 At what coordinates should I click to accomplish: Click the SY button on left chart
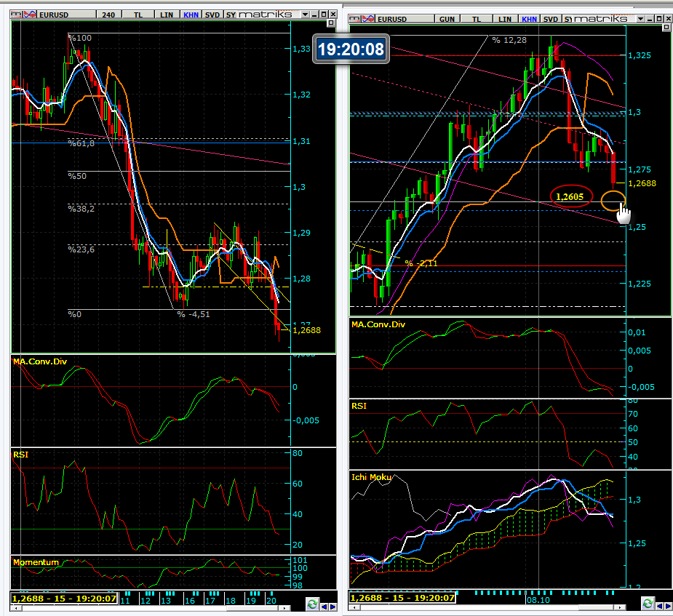tap(230, 15)
